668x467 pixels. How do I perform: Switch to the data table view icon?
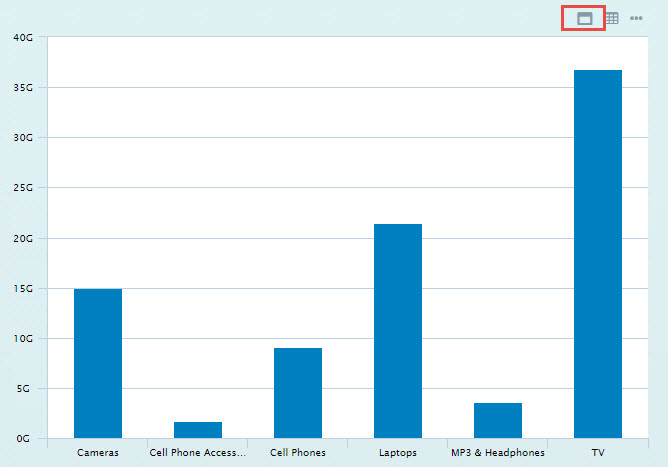tap(611, 18)
